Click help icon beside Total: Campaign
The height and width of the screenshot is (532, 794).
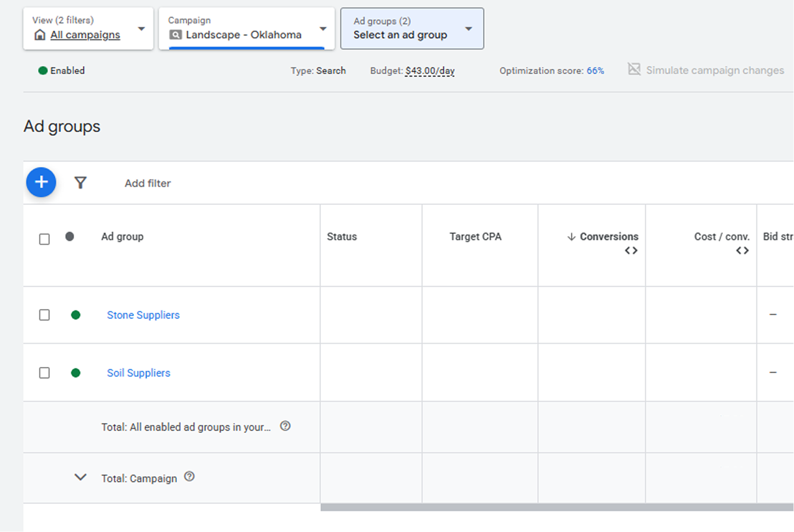tap(189, 477)
